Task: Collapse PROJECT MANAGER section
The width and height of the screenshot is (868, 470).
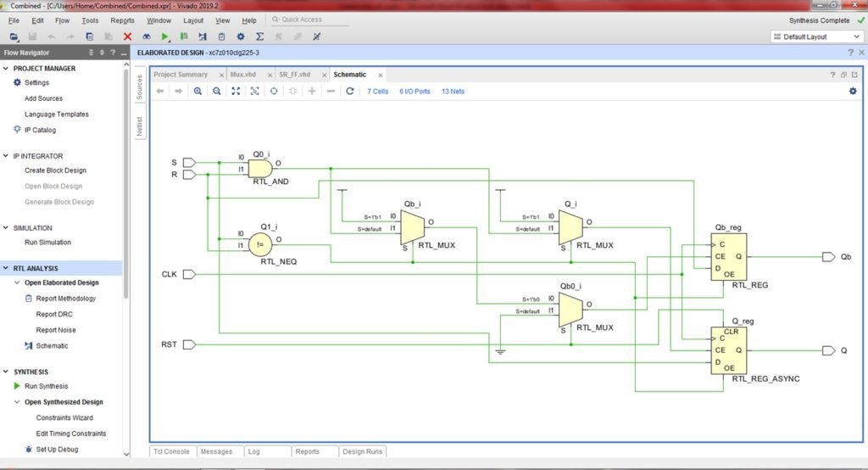Action: coord(6,68)
